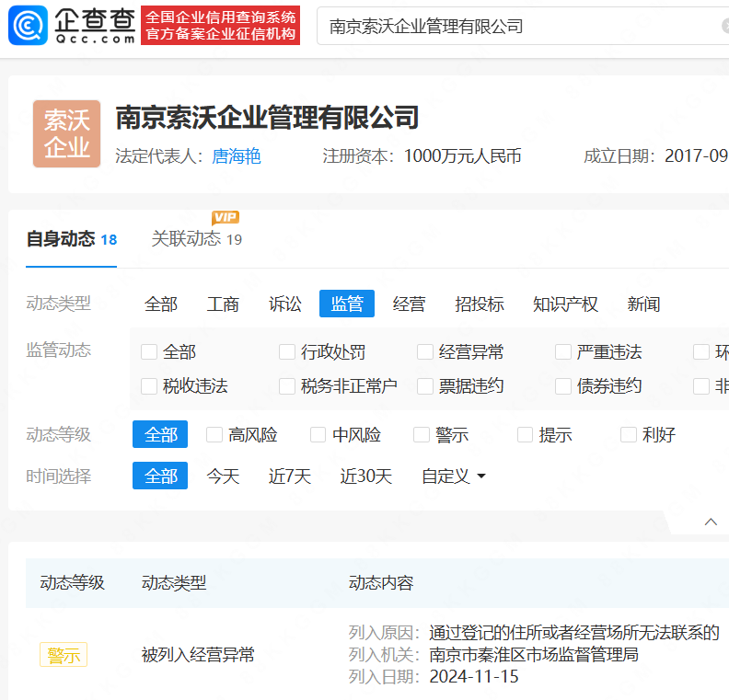Image resolution: width=729 pixels, height=700 pixels.
Task: Click the 注册资本 1000万元人民币 value
Action: 463,156
